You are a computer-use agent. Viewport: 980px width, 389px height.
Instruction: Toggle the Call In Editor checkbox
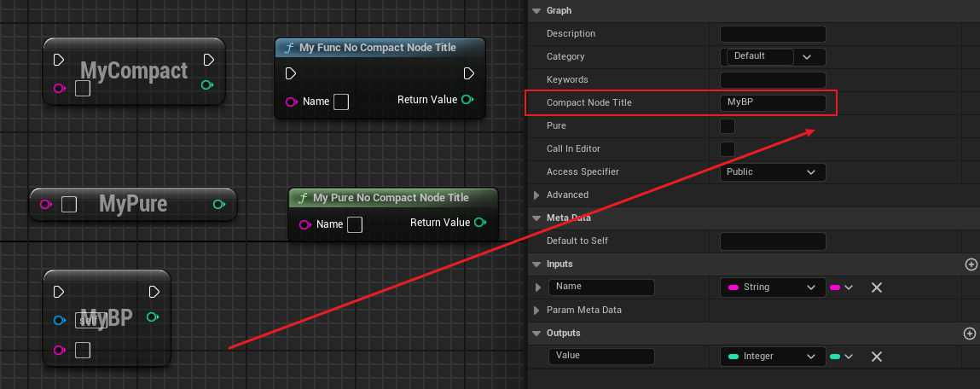(x=728, y=149)
